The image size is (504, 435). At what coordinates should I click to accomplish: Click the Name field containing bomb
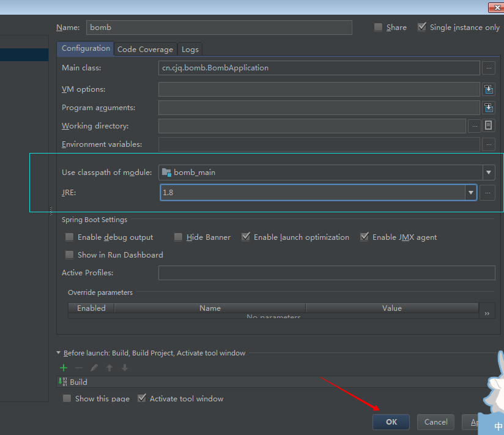[219, 28]
